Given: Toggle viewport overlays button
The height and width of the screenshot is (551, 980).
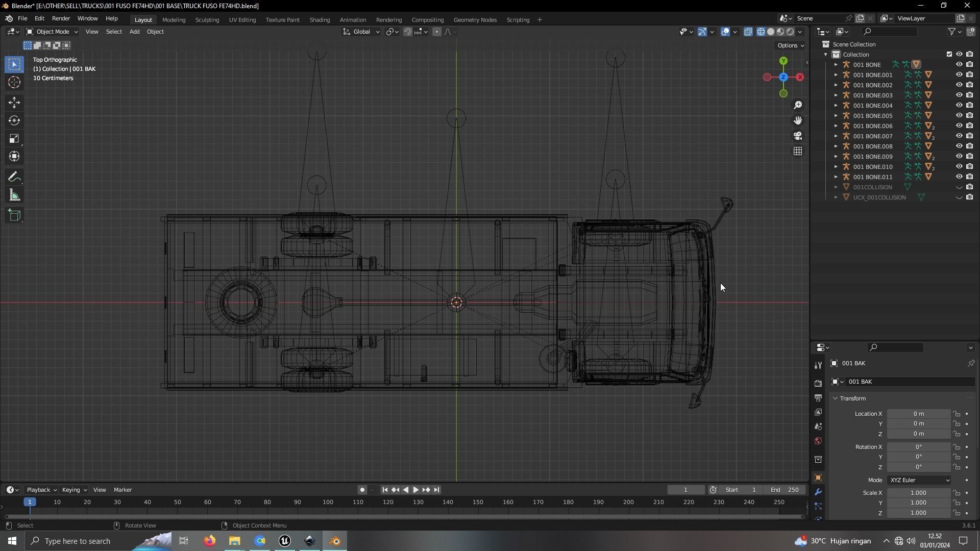Looking at the screenshot, I should [x=725, y=32].
